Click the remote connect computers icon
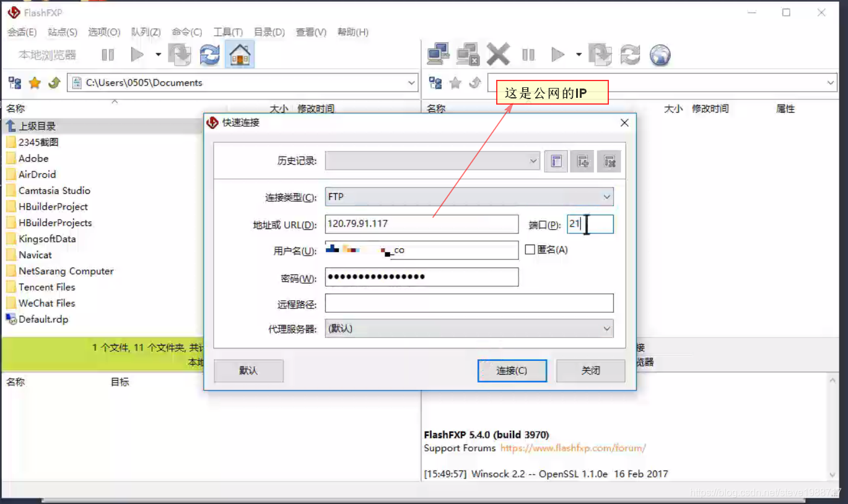 pos(439,55)
